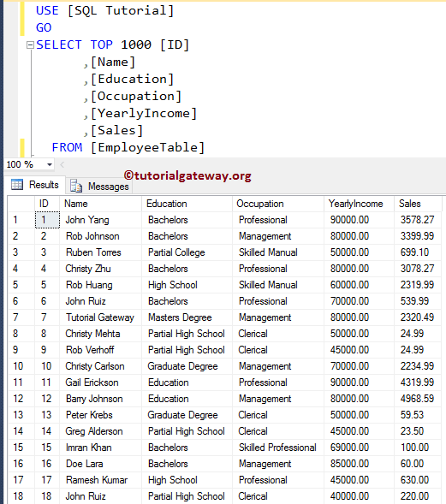Place cursor on [EmployeeTable] in the query
The width and height of the screenshot is (446, 504).
pos(147,147)
